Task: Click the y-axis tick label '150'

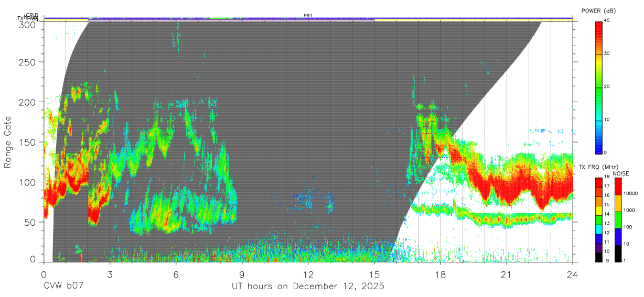Action: [28, 142]
